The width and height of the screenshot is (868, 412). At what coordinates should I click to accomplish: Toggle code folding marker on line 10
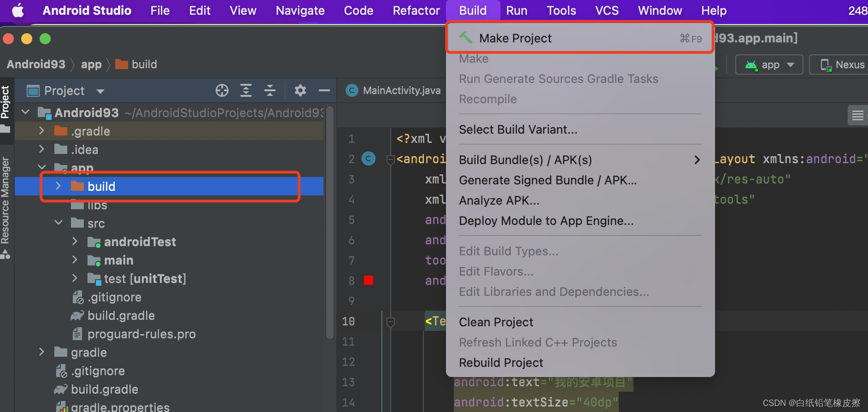coord(391,321)
